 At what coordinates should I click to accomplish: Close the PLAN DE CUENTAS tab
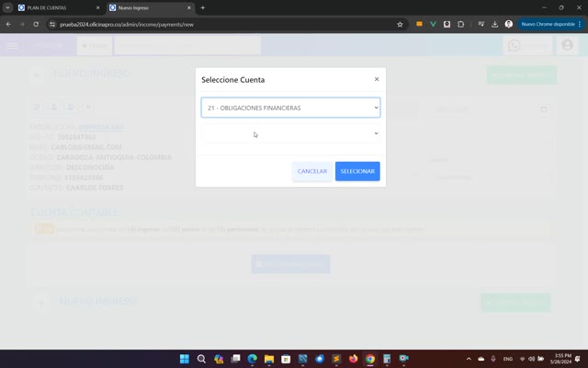pos(98,7)
